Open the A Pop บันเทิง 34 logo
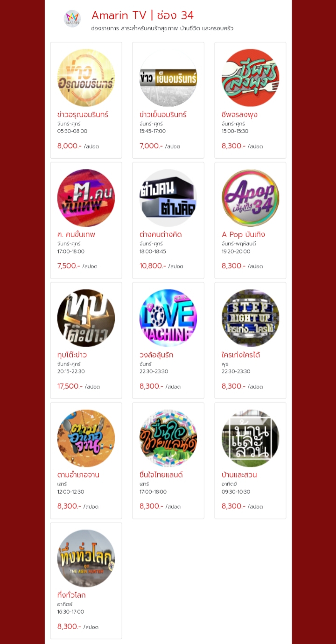Image resolution: width=336 pixels, height=644 pixels. tap(250, 198)
